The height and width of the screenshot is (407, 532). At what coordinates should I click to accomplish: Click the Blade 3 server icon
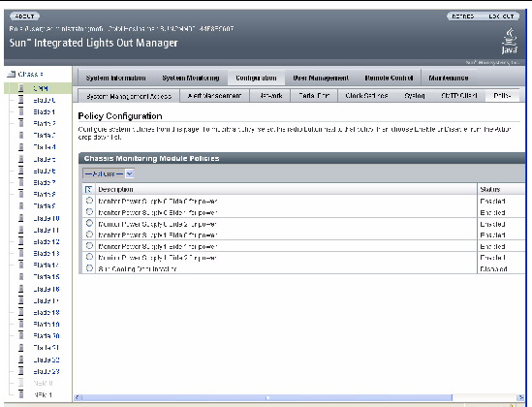[x=21, y=135]
